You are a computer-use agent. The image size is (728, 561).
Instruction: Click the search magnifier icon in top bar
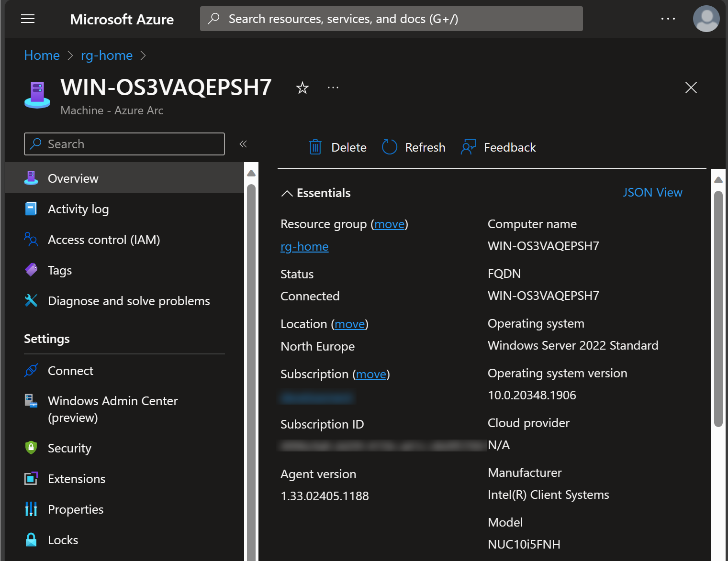coord(214,19)
